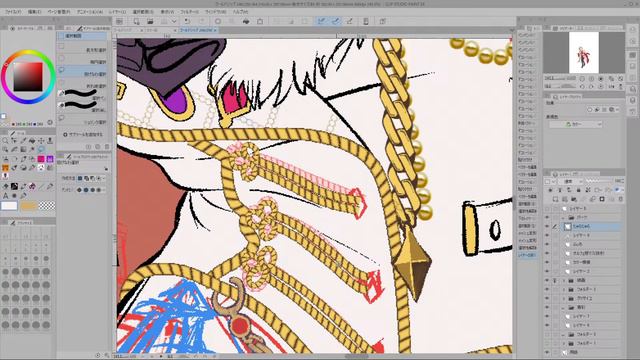Viewport: 640px width, 360px height.
Task: Select the black square tool icon
Action: click(x=14, y=186)
